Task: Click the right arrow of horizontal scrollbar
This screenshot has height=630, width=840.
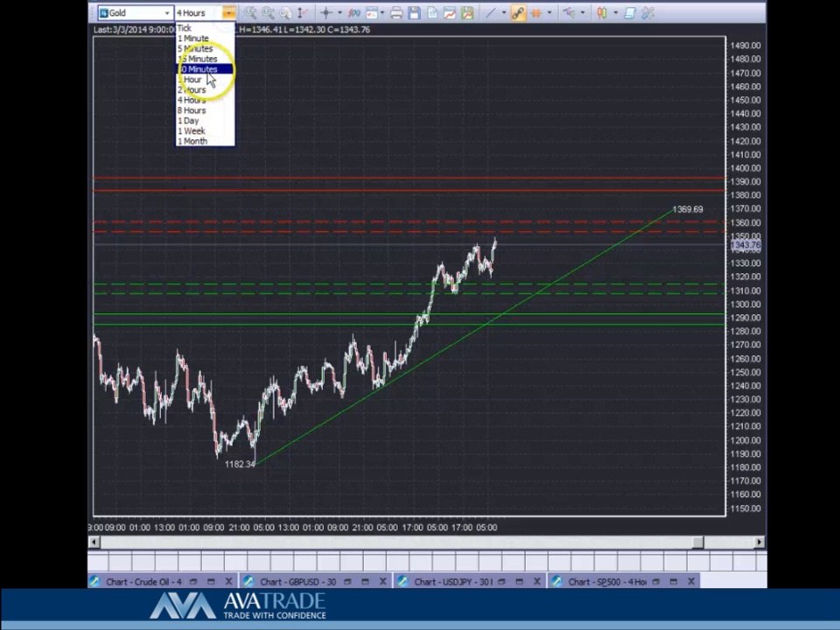Action: (x=759, y=542)
